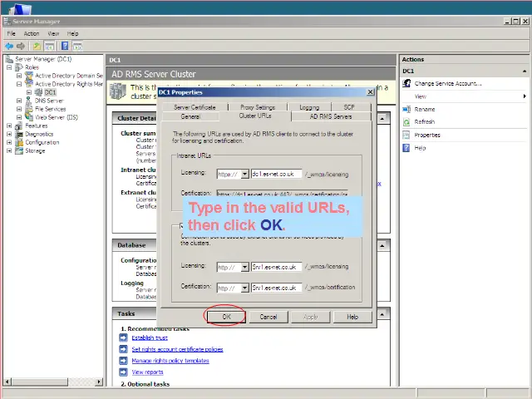Select the Web Server (IIS) tree icon
This screenshot has height=399, width=532.
(x=29, y=117)
